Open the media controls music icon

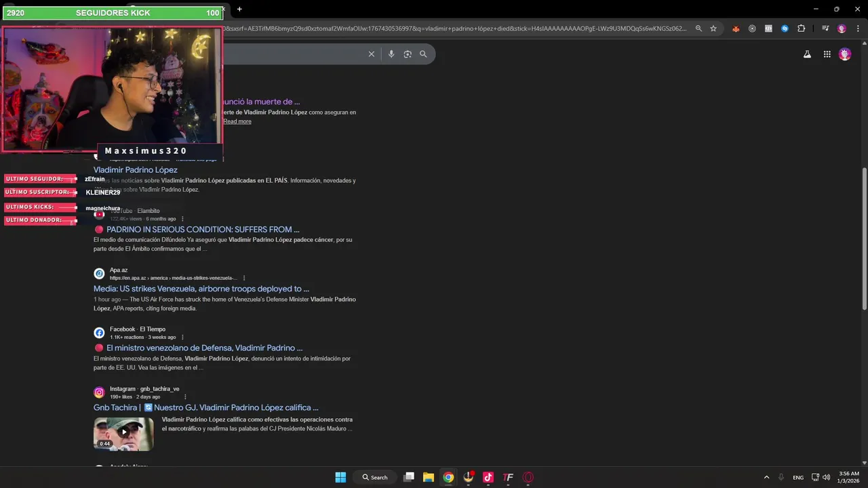(825, 28)
